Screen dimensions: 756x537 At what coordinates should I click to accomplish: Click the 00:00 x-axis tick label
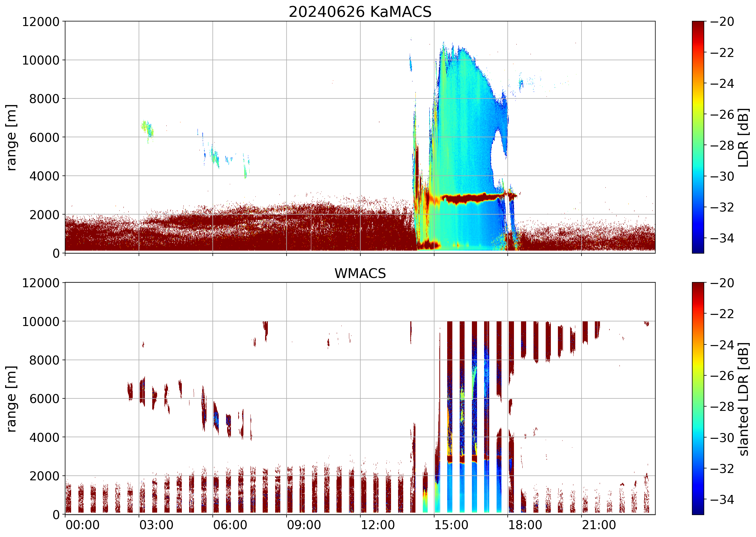[x=82, y=525]
